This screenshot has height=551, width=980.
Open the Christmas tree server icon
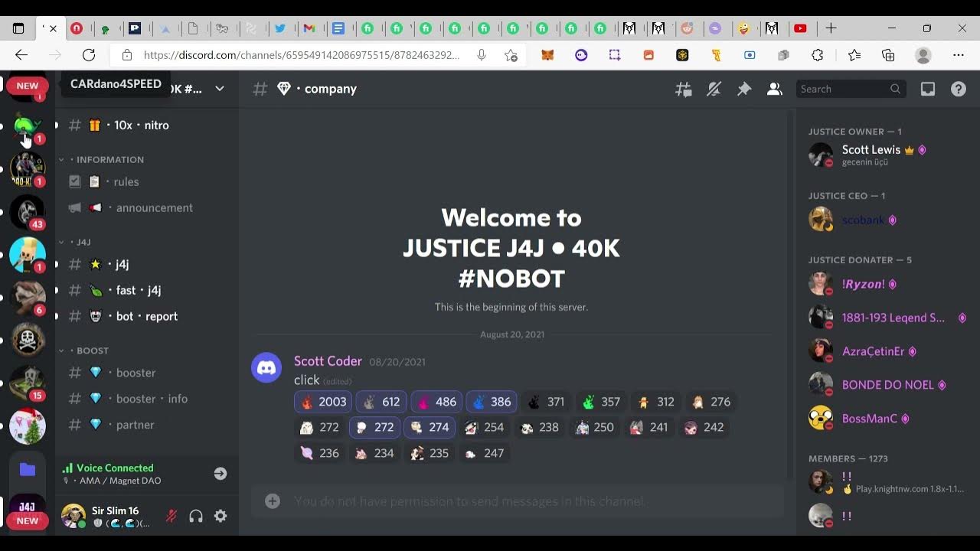pyautogui.click(x=28, y=426)
